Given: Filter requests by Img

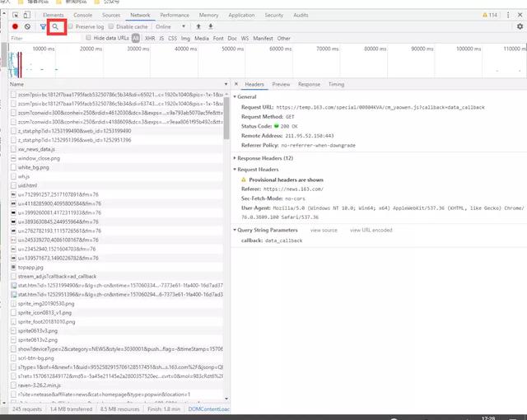Looking at the screenshot, I should point(185,39).
